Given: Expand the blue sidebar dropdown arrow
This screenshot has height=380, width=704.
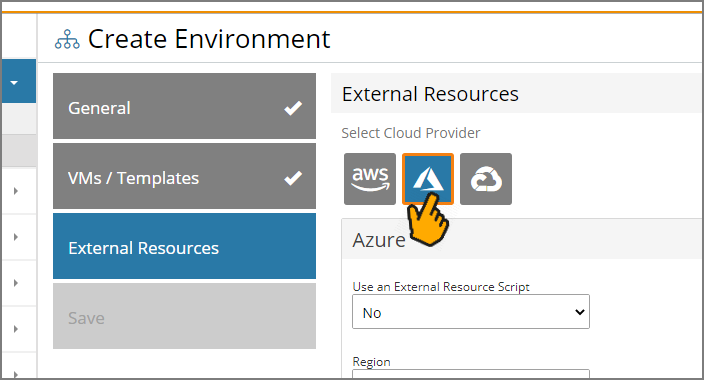Looking at the screenshot, I should click(14, 83).
